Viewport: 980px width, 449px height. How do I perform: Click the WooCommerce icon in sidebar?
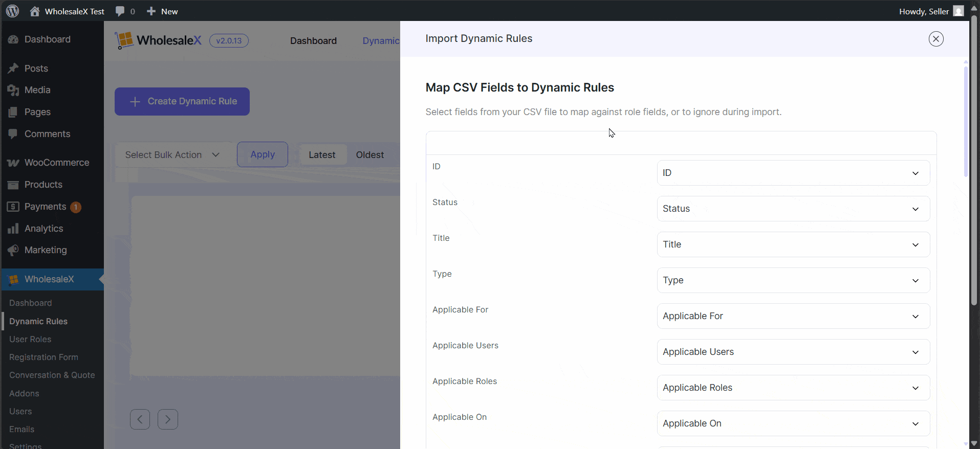(x=13, y=163)
